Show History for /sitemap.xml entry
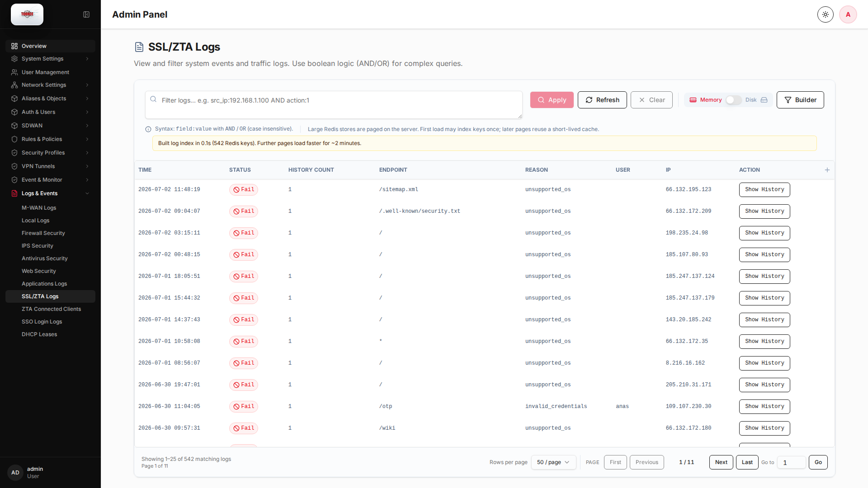868x488 pixels. [x=764, y=190]
